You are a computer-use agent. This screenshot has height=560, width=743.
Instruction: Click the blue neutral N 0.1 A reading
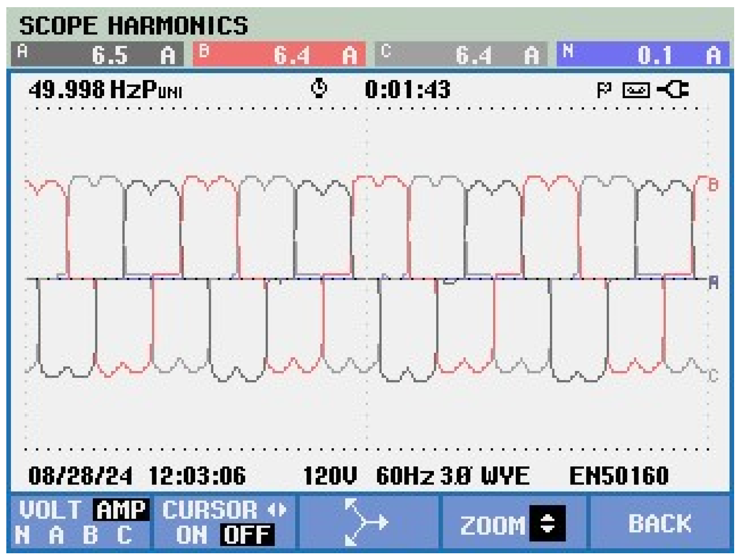[643, 55]
